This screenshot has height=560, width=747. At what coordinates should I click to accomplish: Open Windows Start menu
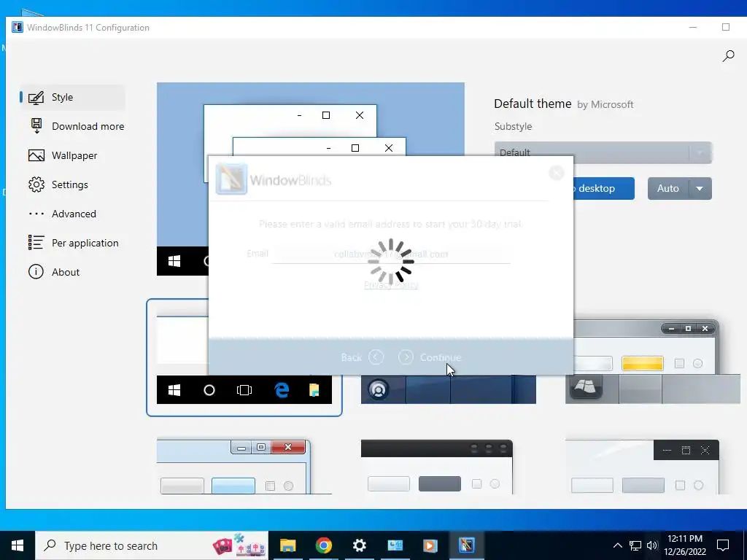click(18, 545)
